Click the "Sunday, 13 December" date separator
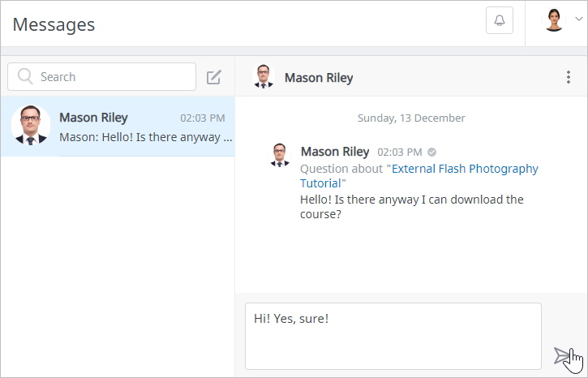588x378 pixels. [411, 118]
